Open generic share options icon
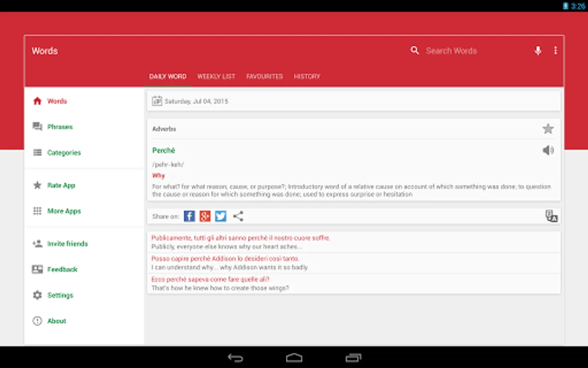Image resolution: width=588 pixels, height=368 pixels. click(238, 216)
